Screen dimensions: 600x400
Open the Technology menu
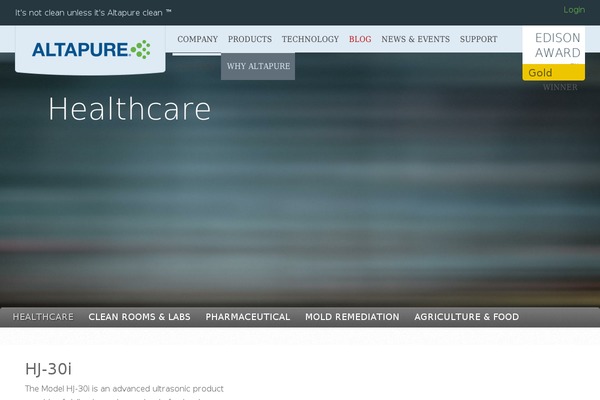(x=310, y=39)
